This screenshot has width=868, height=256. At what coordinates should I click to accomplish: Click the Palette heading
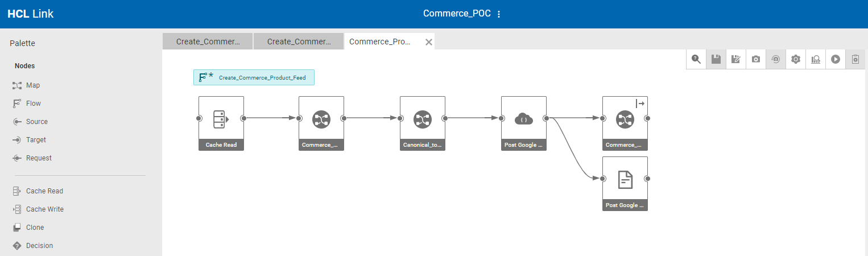tap(23, 43)
